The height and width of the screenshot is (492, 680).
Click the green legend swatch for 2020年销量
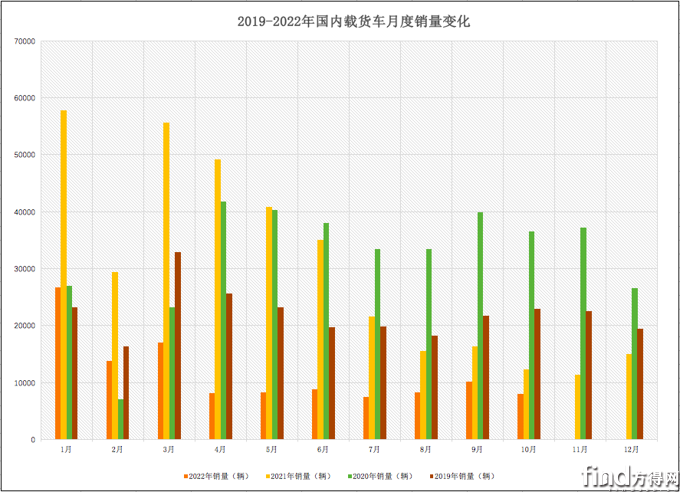(350, 476)
